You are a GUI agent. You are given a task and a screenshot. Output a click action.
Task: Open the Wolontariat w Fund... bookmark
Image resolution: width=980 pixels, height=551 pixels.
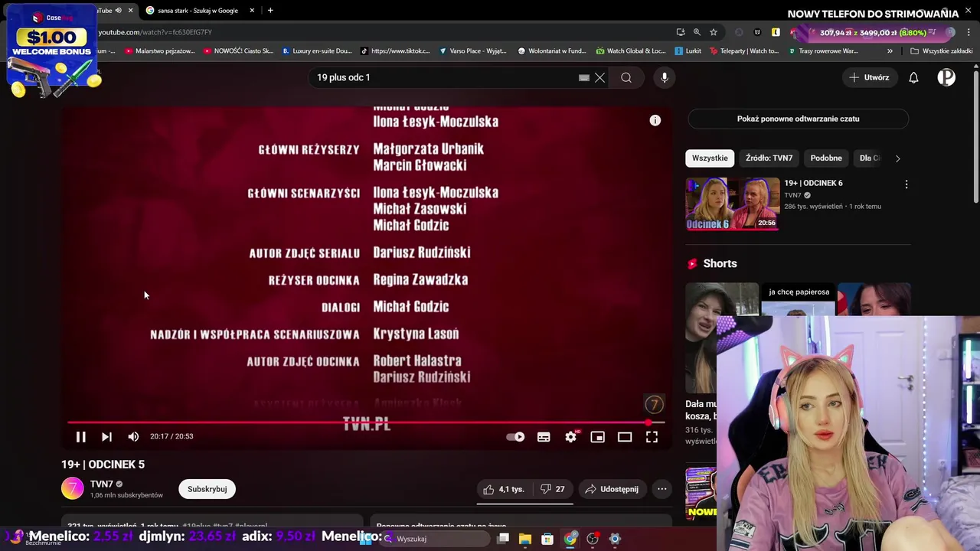click(x=552, y=51)
